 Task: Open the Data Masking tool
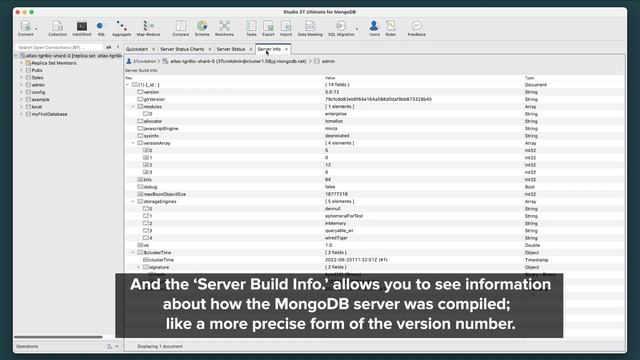(310, 28)
